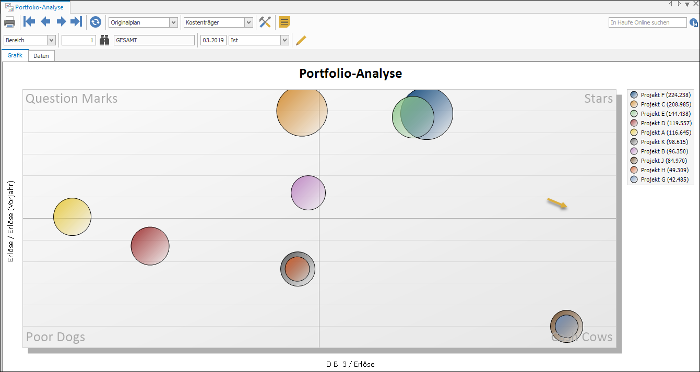Select legend entry Projekt G (42.495)

660,179
